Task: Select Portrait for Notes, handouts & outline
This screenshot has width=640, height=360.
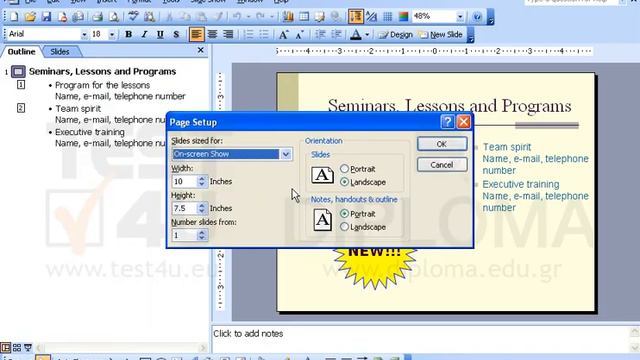Action: point(344,213)
